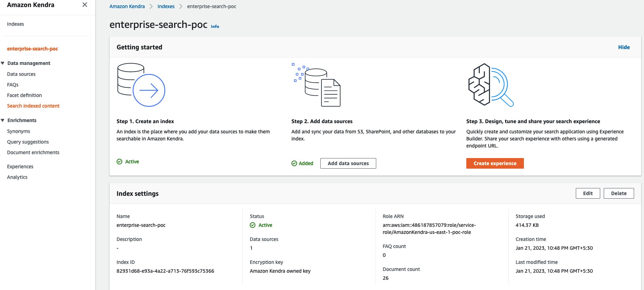Open the Info link beside the index title
This screenshot has height=290, width=644.
pos(215,26)
